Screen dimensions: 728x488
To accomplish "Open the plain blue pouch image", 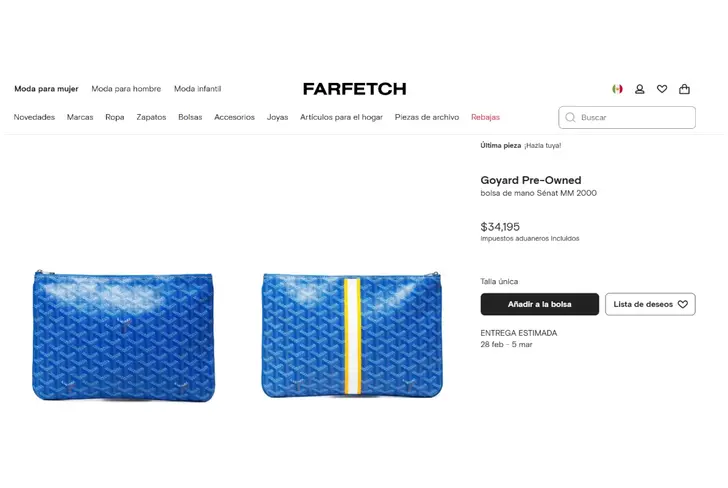I will pyautogui.click(x=124, y=336).
